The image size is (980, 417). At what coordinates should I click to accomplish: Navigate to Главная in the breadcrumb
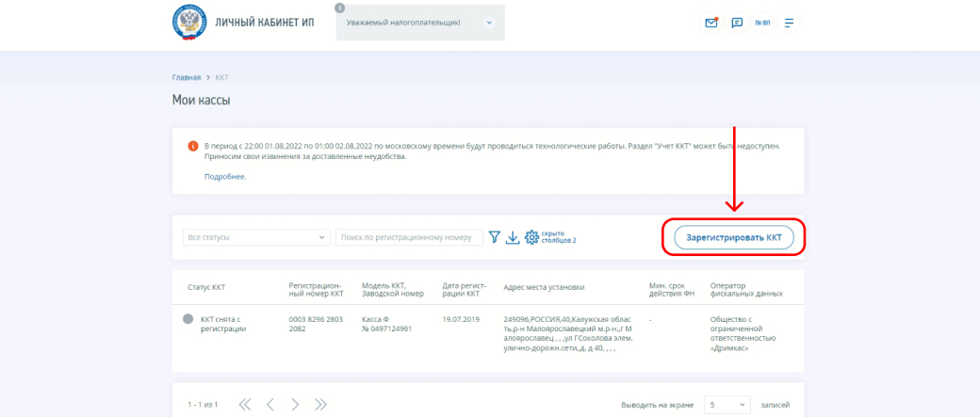(186, 77)
